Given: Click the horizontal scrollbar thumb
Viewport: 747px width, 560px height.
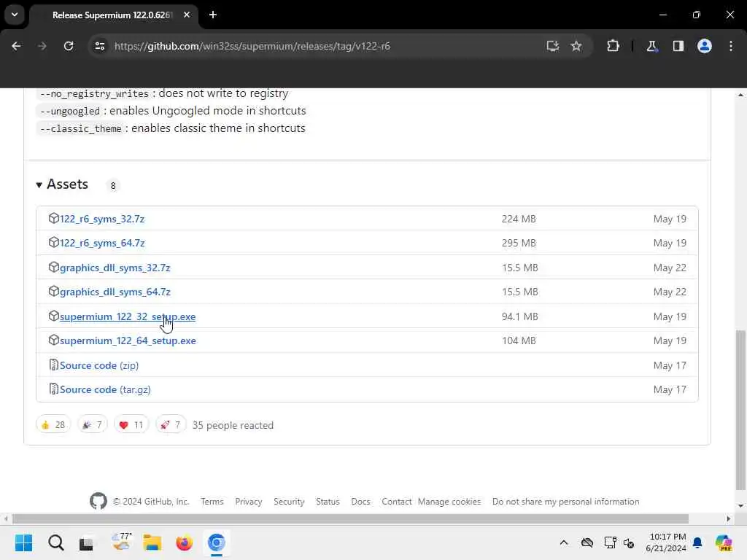Looking at the screenshot, I should tap(350, 518).
